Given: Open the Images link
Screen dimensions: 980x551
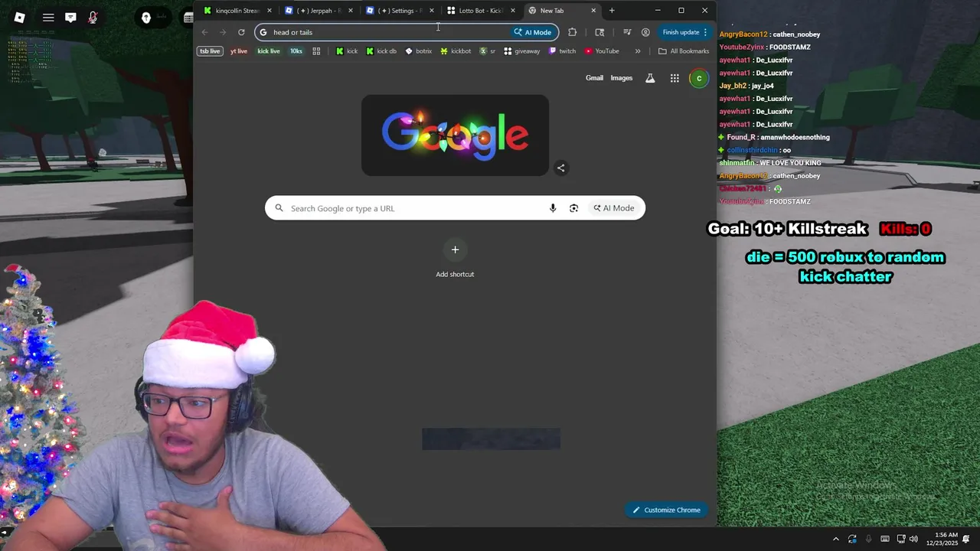Looking at the screenshot, I should pos(622,78).
